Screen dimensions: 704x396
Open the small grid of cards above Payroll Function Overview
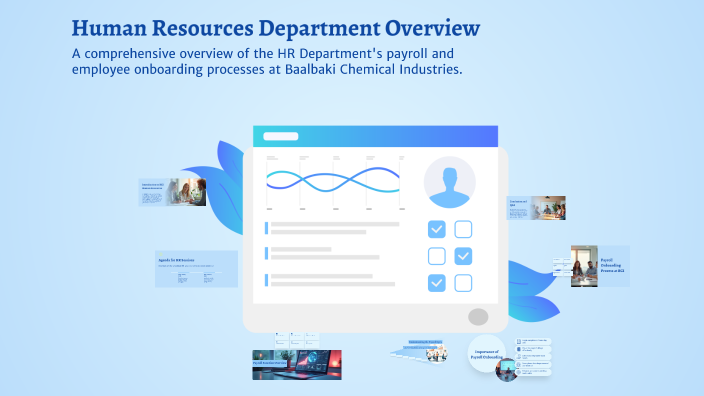click(297, 341)
